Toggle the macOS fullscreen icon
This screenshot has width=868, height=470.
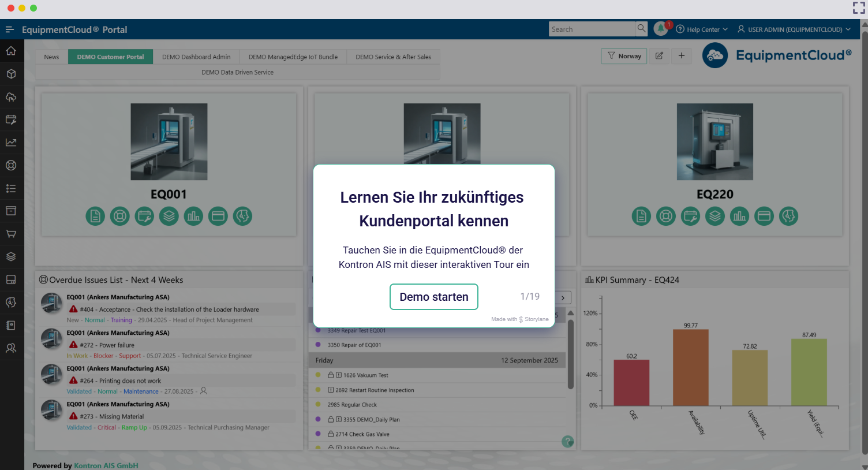[859, 8]
